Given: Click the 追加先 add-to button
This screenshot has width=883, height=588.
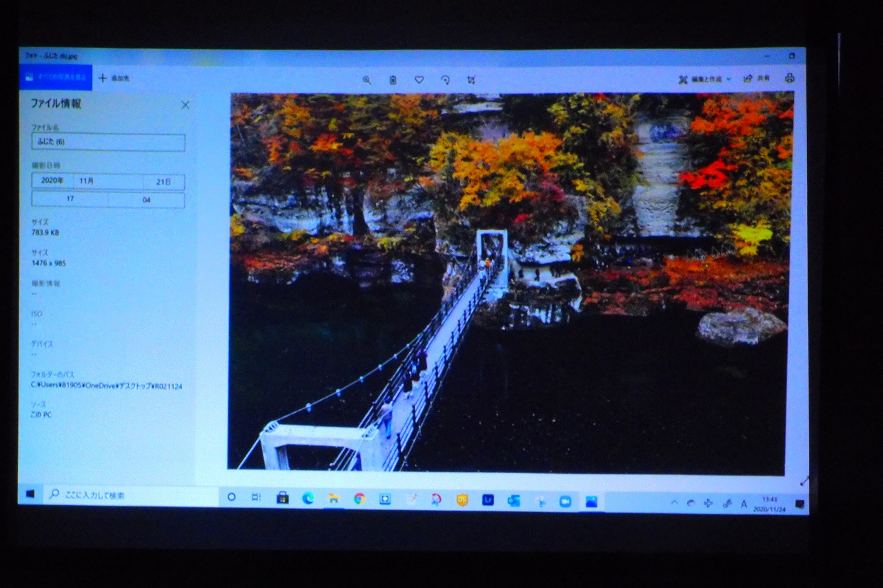Looking at the screenshot, I should pos(115,79).
